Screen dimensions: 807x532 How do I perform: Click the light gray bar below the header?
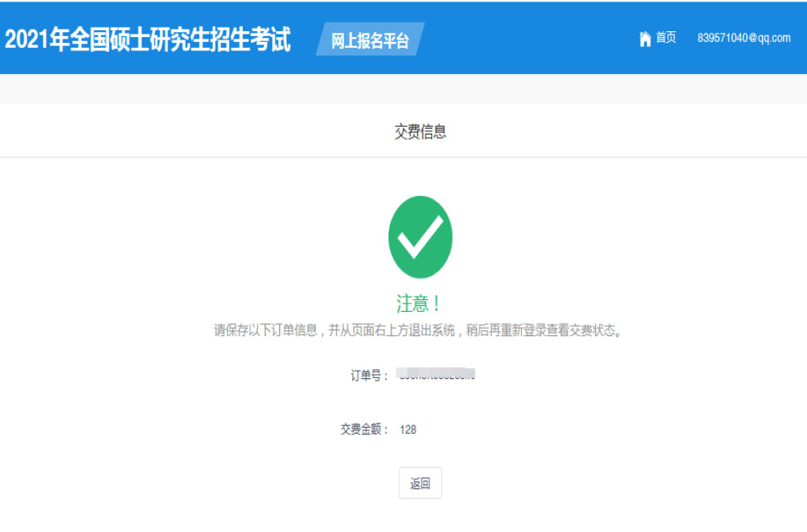(x=403, y=88)
